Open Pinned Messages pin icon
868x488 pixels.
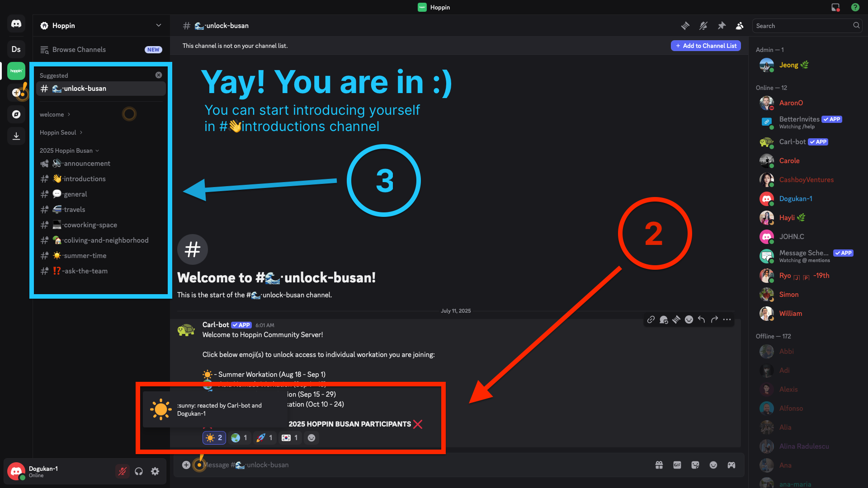click(x=722, y=26)
